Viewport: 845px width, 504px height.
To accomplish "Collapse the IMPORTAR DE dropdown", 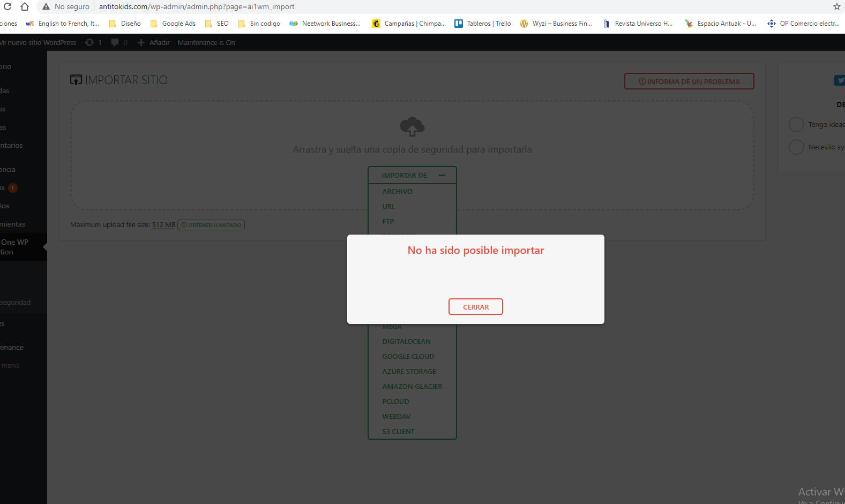I will point(412,175).
